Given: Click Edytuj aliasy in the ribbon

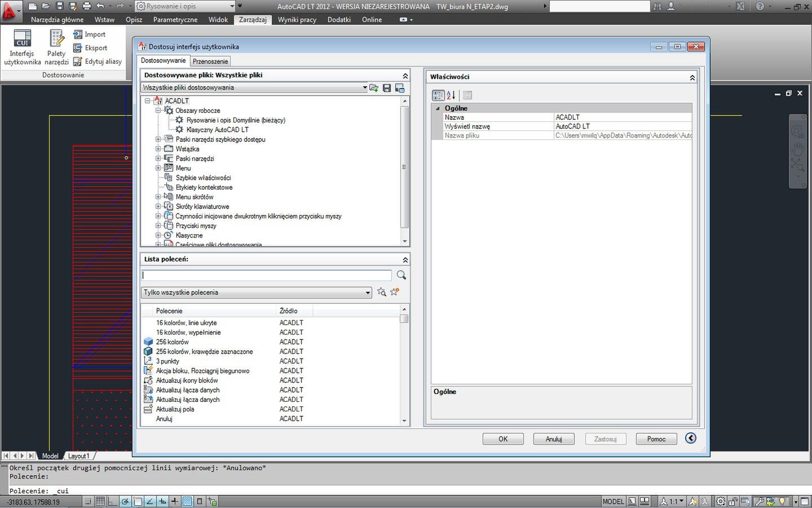Looking at the screenshot, I should [98, 62].
